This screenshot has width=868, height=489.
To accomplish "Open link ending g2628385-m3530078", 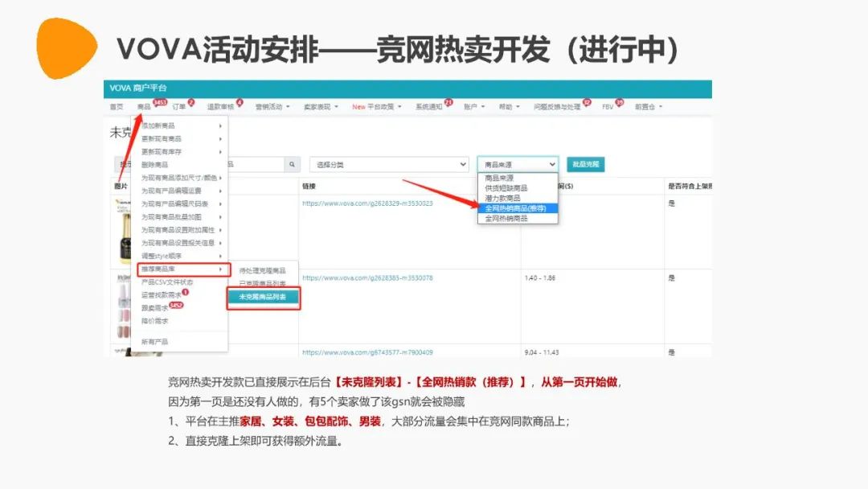I will pyautogui.click(x=367, y=278).
